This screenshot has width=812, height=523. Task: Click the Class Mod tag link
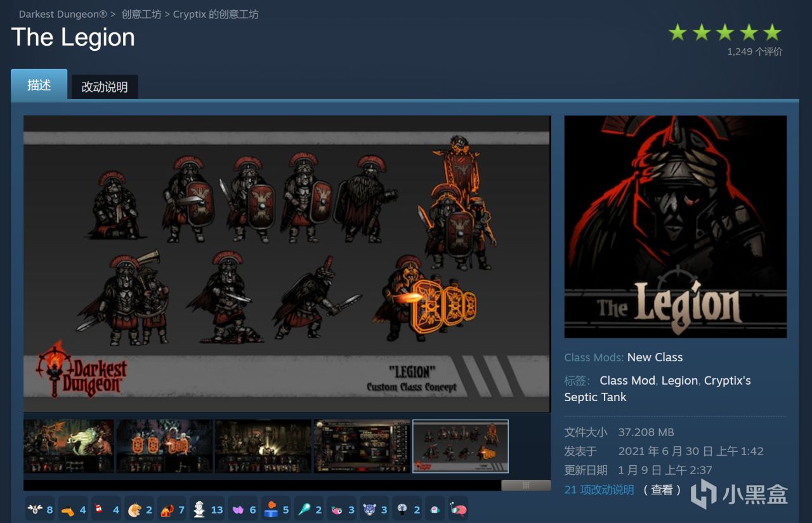[627, 380]
